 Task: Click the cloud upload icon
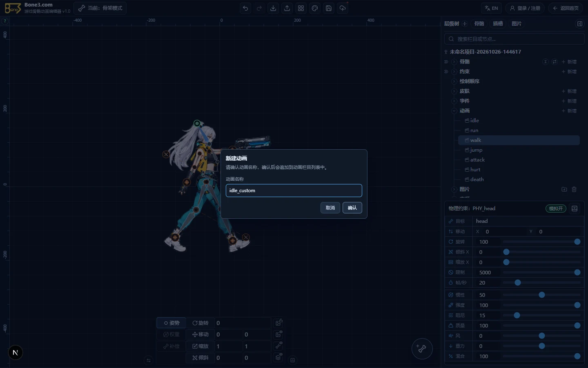coord(343,8)
